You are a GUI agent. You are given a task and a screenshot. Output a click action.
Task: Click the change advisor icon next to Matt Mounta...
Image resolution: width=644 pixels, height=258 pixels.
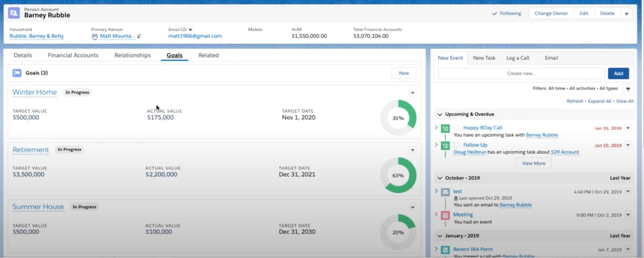point(139,36)
